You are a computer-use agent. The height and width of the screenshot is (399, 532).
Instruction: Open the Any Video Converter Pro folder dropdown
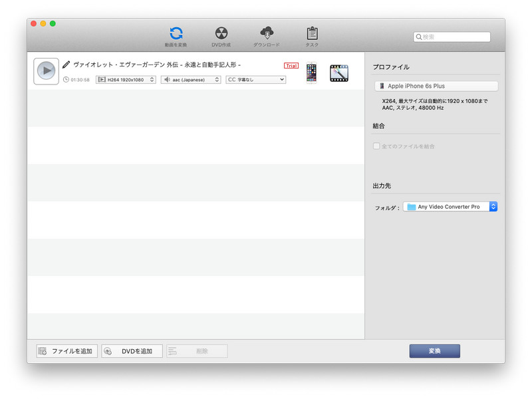pos(450,206)
